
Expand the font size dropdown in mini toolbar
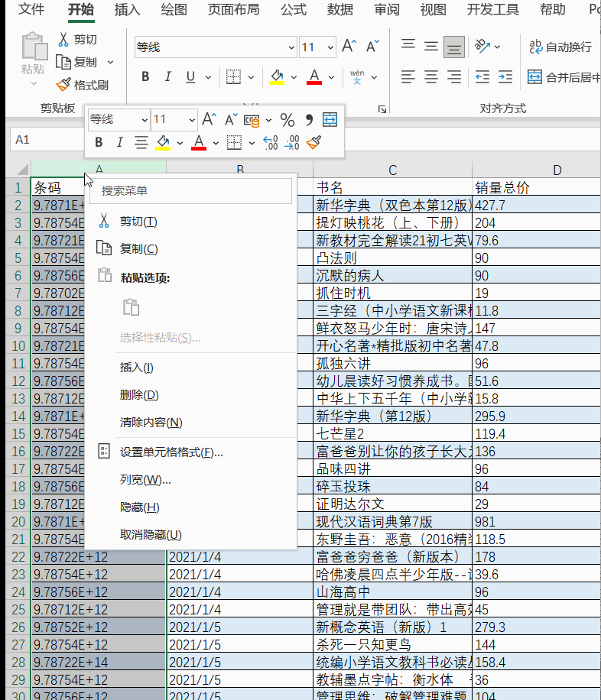pyautogui.click(x=191, y=120)
